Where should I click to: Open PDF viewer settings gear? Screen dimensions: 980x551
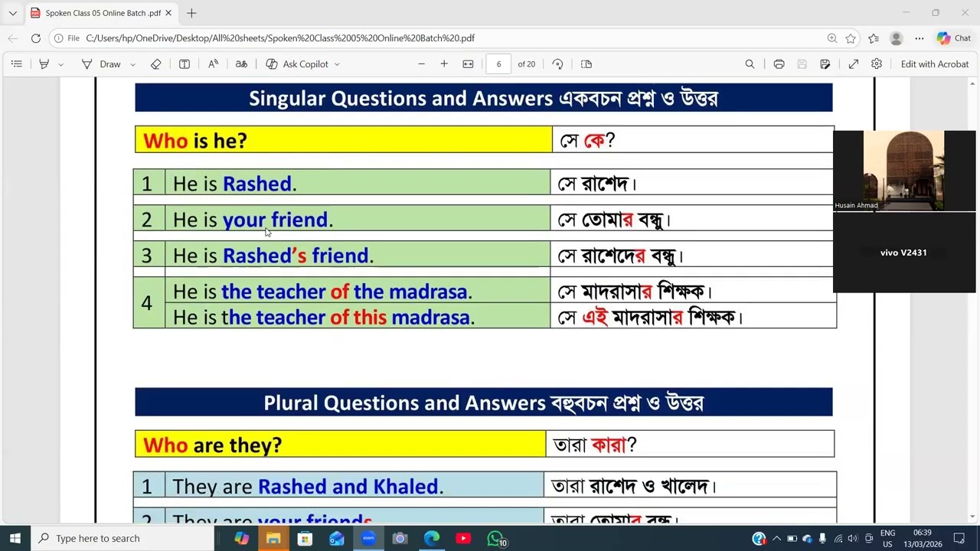coord(877,64)
